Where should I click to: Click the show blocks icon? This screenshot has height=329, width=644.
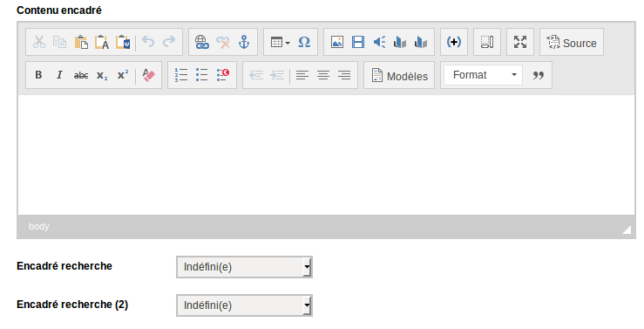[x=487, y=42]
